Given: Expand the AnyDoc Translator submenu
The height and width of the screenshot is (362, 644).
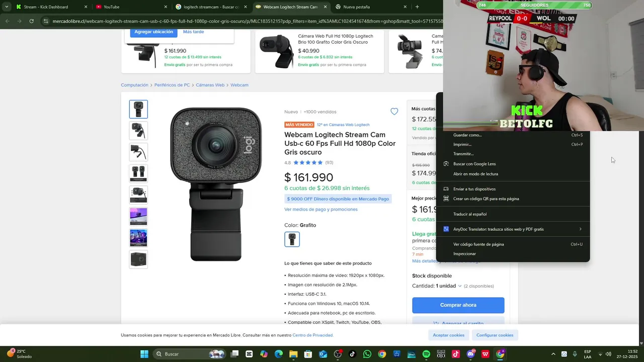Looking at the screenshot, I should [513, 229].
